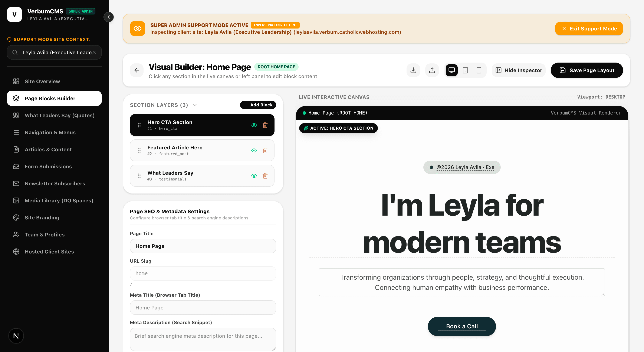
Task: Switch to mobile viewport icon
Action: [x=479, y=70]
